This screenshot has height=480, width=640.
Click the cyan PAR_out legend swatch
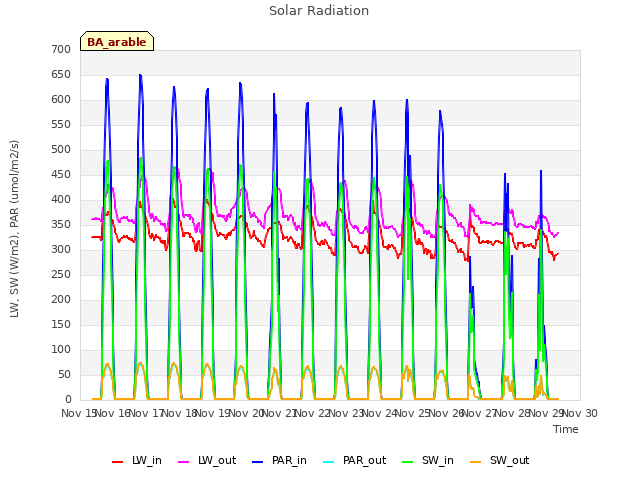(x=329, y=462)
